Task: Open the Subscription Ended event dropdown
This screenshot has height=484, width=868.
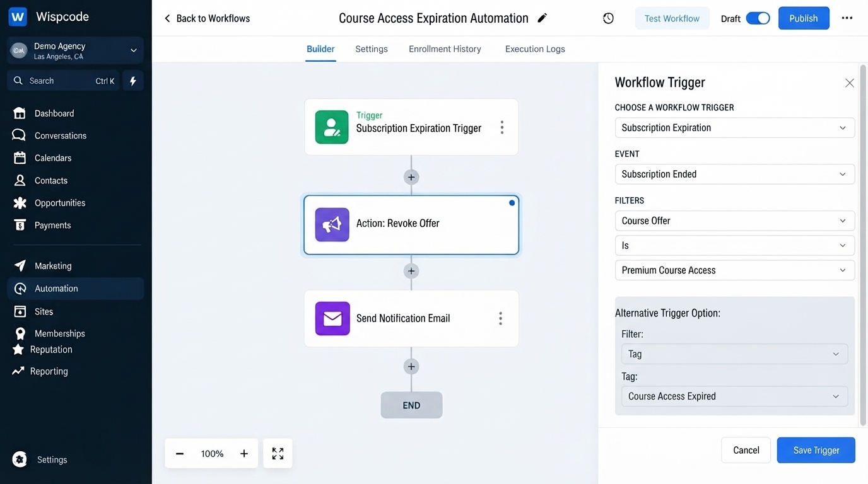Action: [x=735, y=174]
